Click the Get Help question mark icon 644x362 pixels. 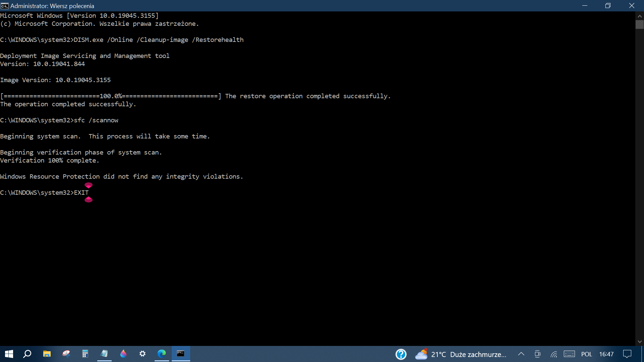coord(401,354)
